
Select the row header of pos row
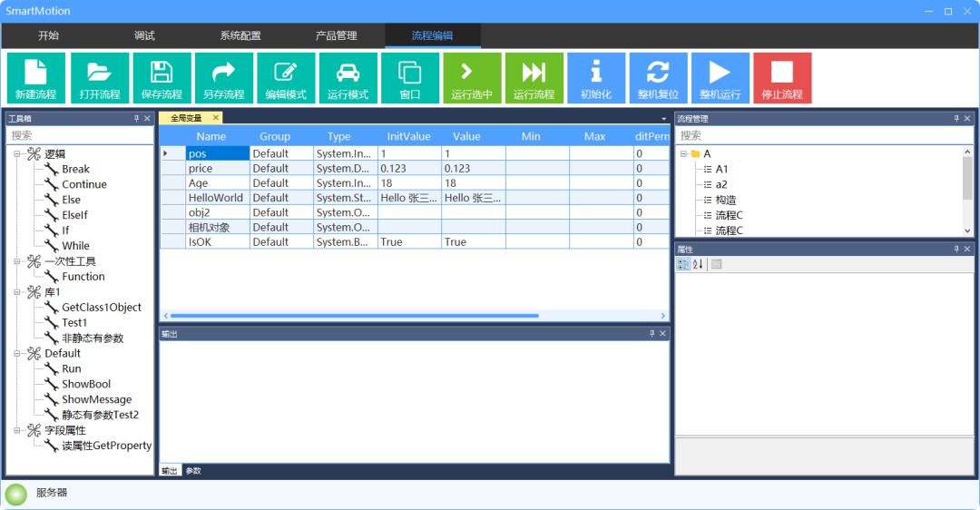click(x=173, y=153)
